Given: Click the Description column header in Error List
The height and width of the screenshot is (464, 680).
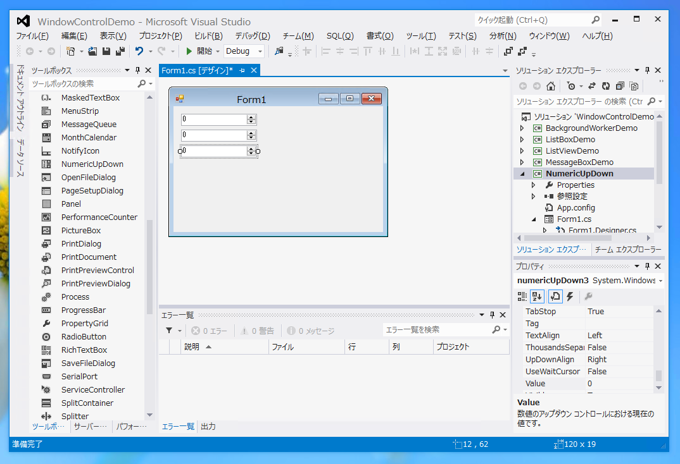Looking at the screenshot, I should coord(224,346).
